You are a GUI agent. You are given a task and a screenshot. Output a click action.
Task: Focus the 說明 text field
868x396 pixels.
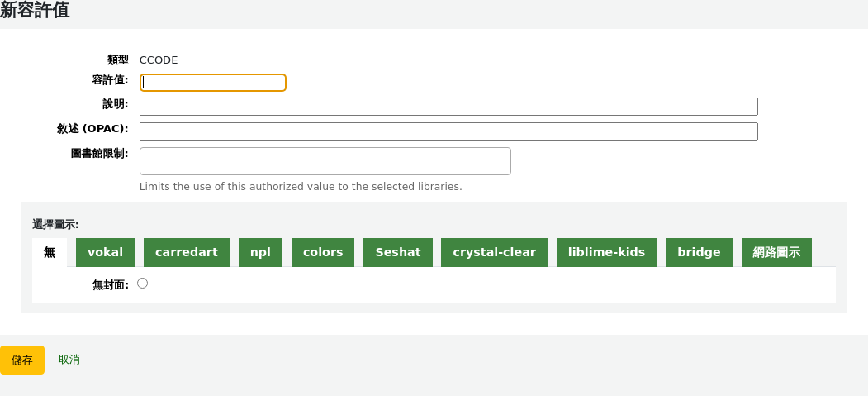[x=448, y=107]
